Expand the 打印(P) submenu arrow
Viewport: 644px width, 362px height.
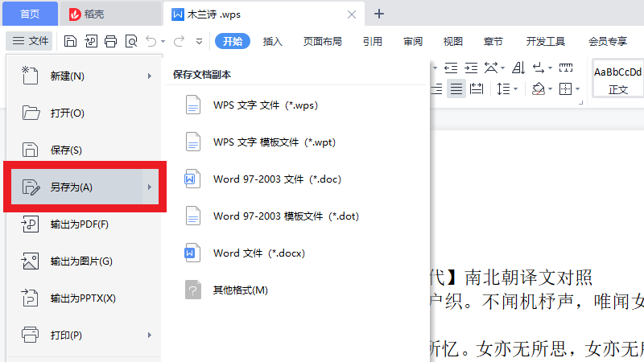(x=150, y=335)
